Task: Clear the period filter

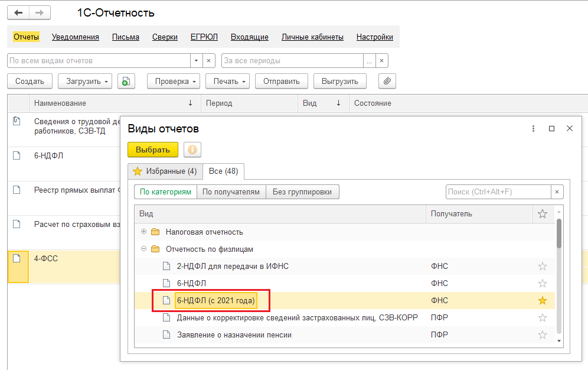Action: 382,61
